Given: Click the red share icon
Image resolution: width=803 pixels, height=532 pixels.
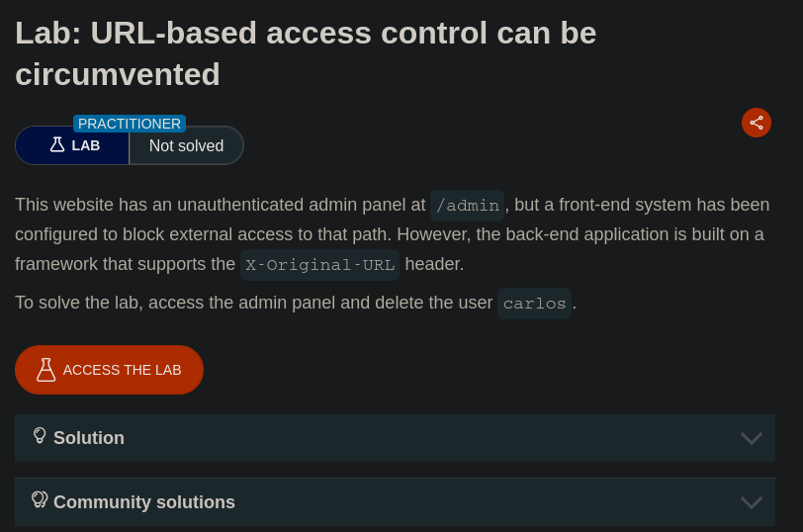Looking at the screenshot, I should click(x=757, y=123).
